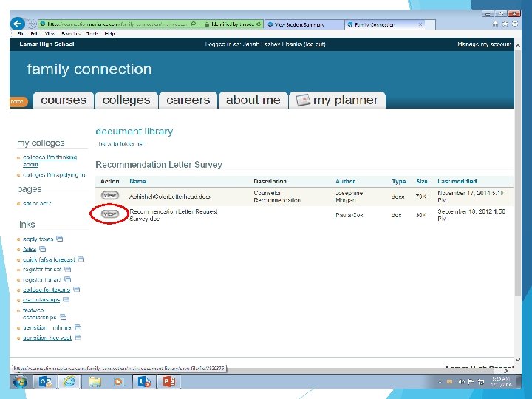Viewport: 532px width, 399px height.
Task: Select the careers tab
Action: coord(188,100)
